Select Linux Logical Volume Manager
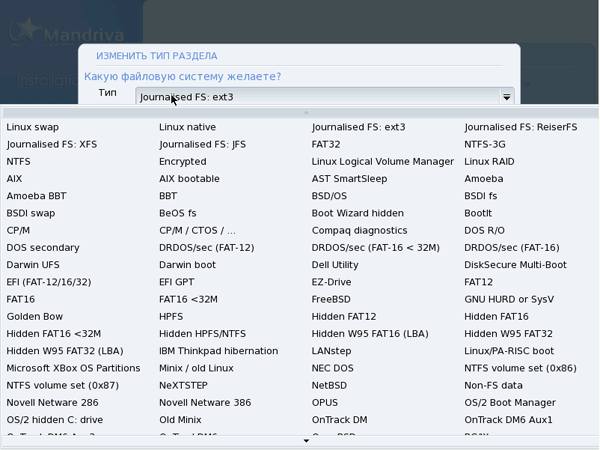The width and height of the screenshot is (600, 450). tap(383, 161)
